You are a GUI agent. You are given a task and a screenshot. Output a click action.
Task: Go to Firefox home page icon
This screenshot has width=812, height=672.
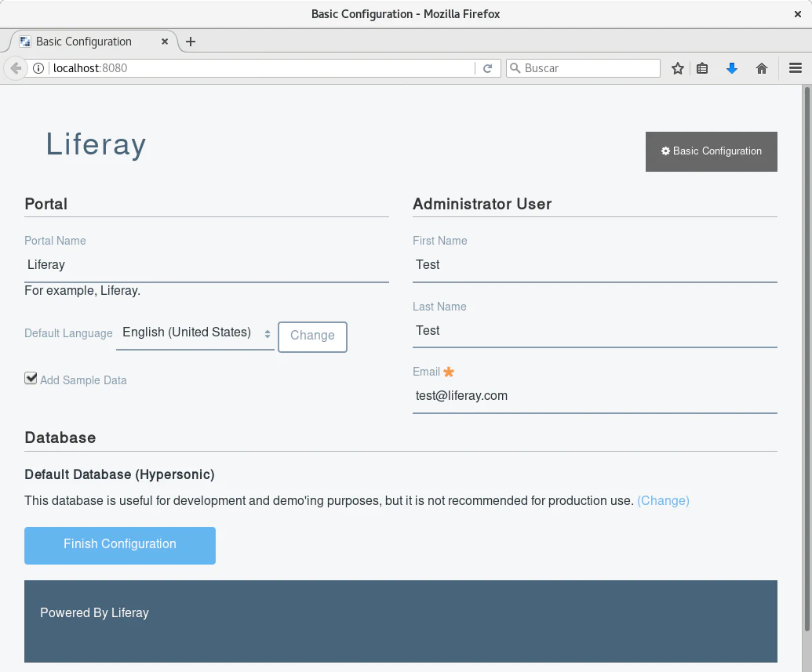coord(761,68)
